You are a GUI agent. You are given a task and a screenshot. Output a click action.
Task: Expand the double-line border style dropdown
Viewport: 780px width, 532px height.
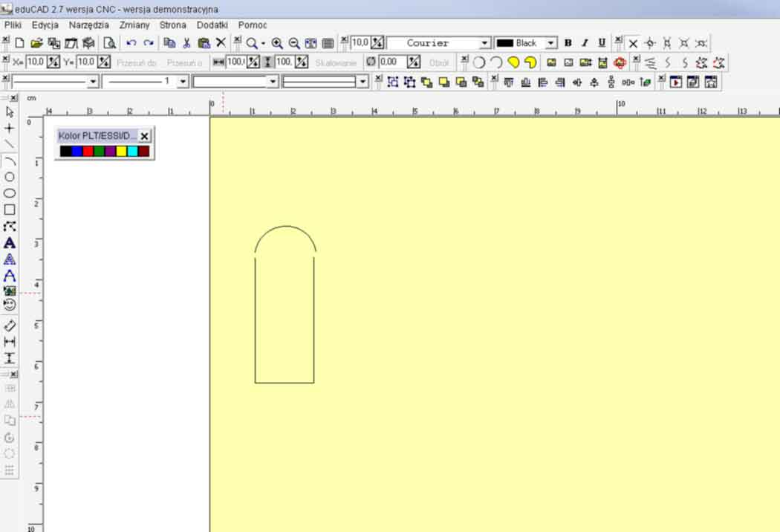(x=363, y=82)
